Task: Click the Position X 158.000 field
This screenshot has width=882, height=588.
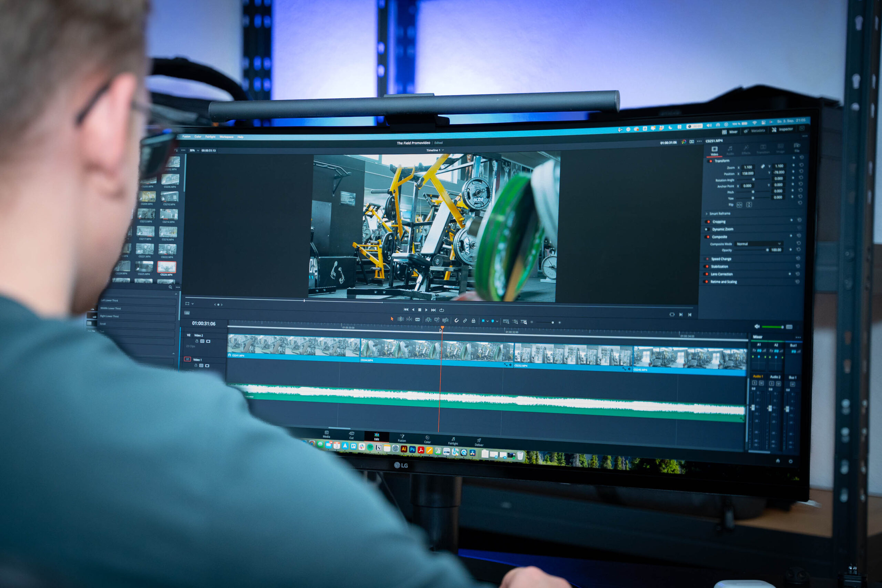Action: click(x=748, y=174)
